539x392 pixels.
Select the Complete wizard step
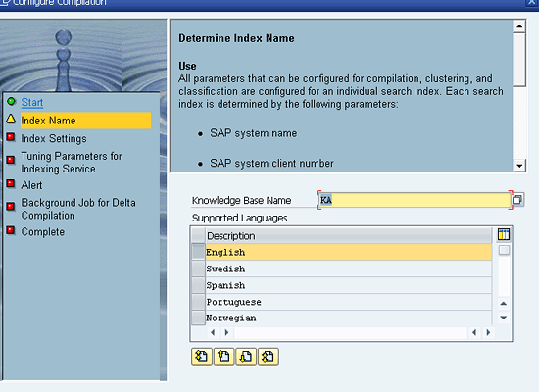(43, 231)
